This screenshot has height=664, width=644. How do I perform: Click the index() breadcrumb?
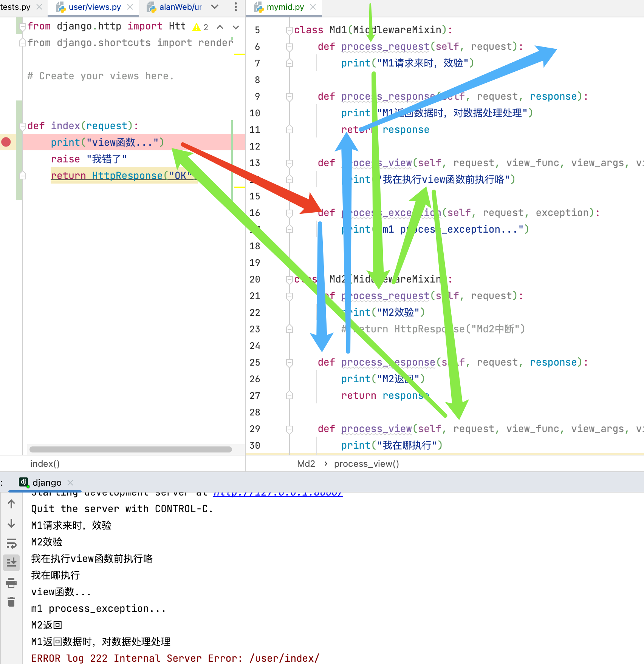point(45,463)
